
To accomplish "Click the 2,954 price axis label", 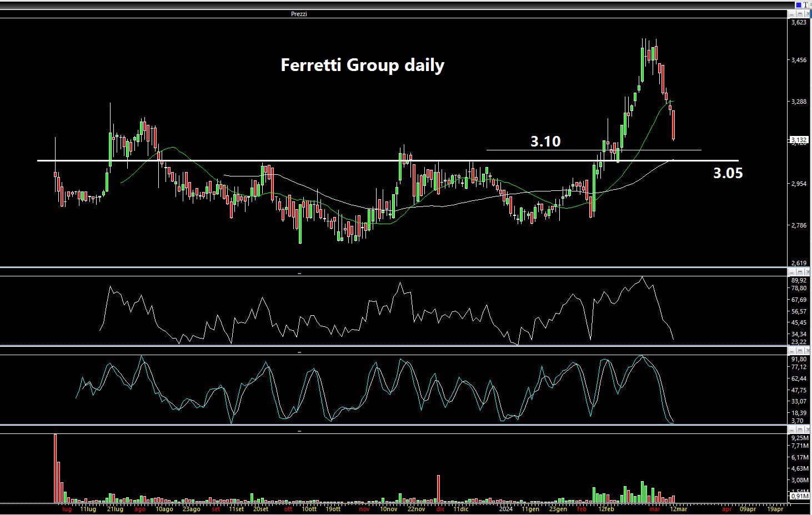I will [x=799, y=184].
